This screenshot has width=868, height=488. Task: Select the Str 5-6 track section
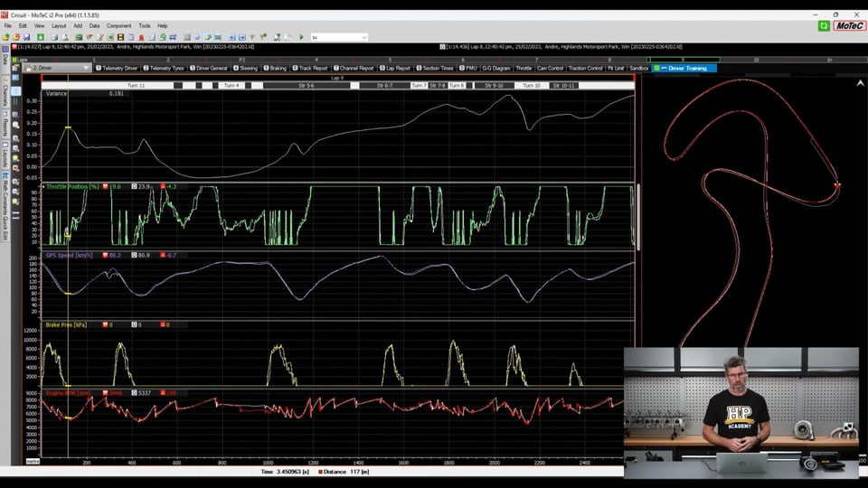coord(307,86)
